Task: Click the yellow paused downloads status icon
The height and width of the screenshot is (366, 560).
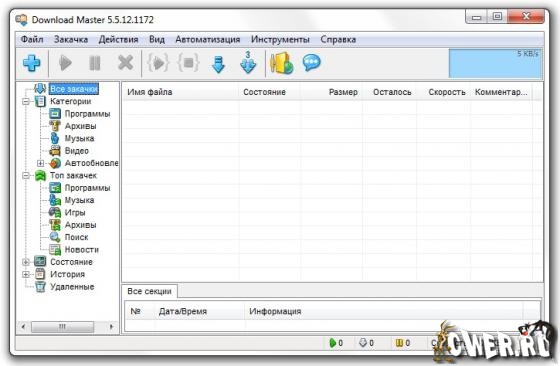Action: [x=399, y=343]
